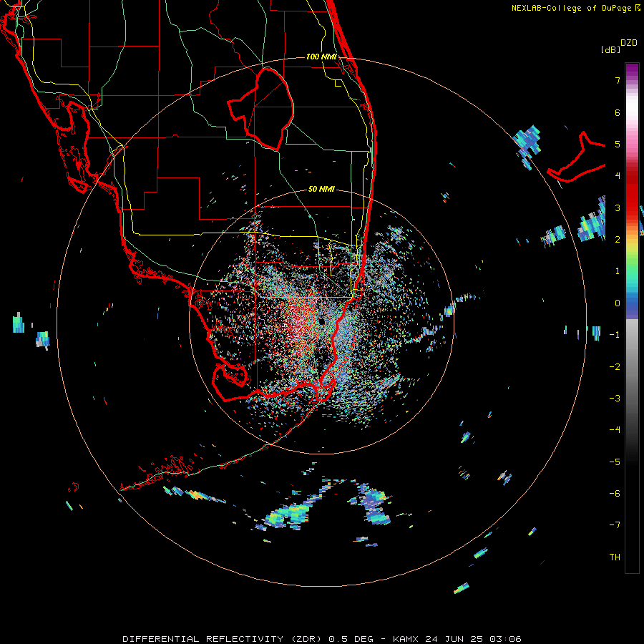This screenshot has height=644, width=644.
Task: Pick the red band near 3 dB
Action: click(x=632, y=205)
